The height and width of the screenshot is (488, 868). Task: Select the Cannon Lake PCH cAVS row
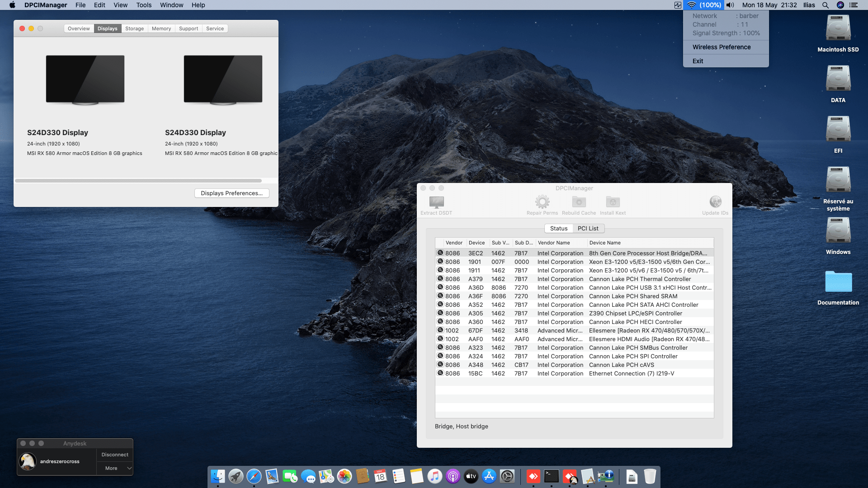pyautogui.click(x=574, y=365)
